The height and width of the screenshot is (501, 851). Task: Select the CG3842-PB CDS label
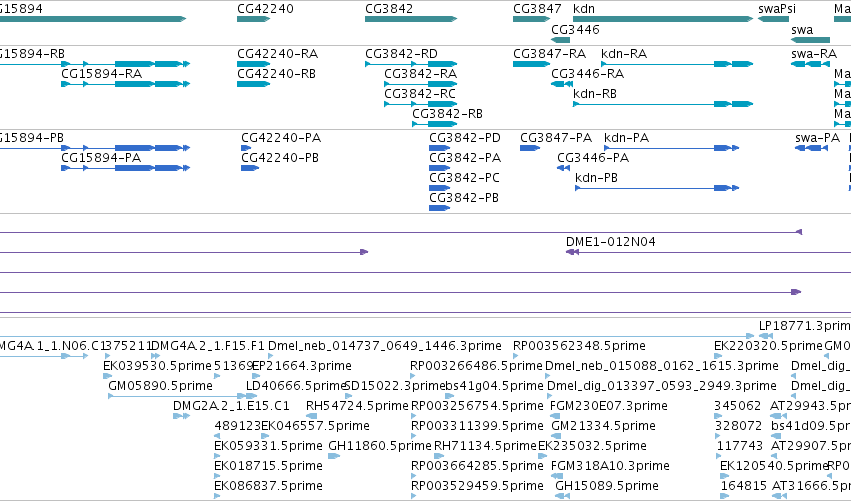pyautogui.click(x=464, y=198)
